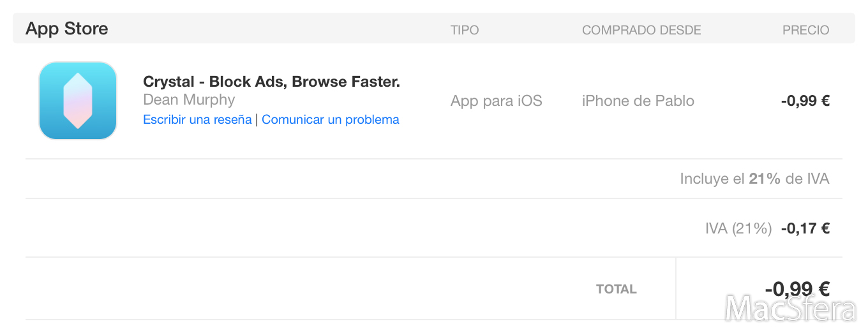Click 'iPhone de Pablo' device text

(638, 101)
